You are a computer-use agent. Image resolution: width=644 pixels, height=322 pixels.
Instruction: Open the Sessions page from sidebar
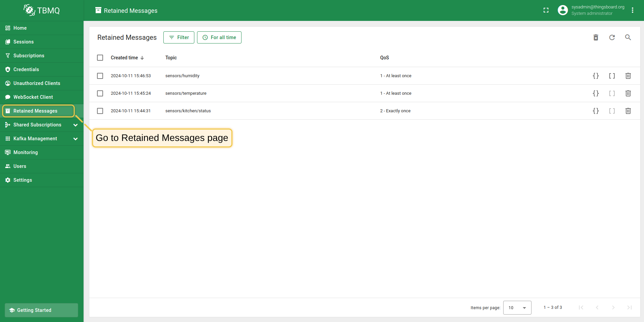pos(24,41)
